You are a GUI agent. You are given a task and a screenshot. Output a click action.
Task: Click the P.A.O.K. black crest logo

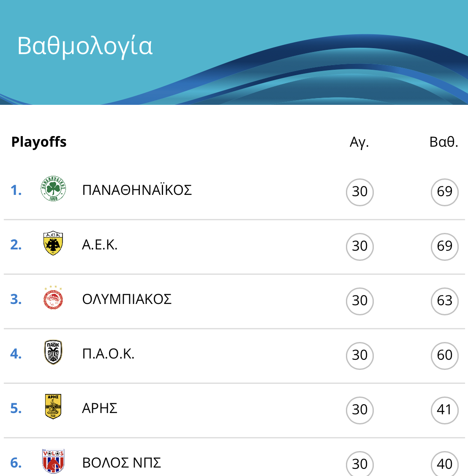(53, 352)
